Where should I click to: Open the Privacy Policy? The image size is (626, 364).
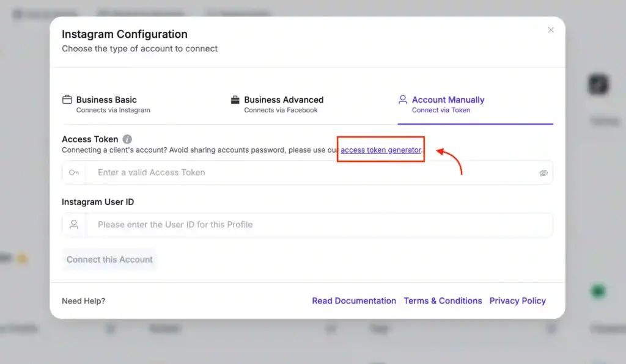pos(518,300)
